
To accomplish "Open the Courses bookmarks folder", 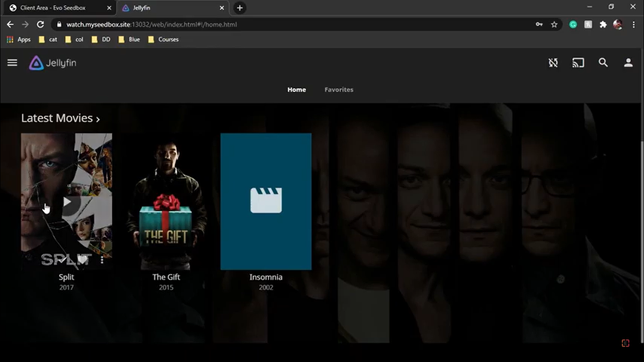I will [163, 40].
